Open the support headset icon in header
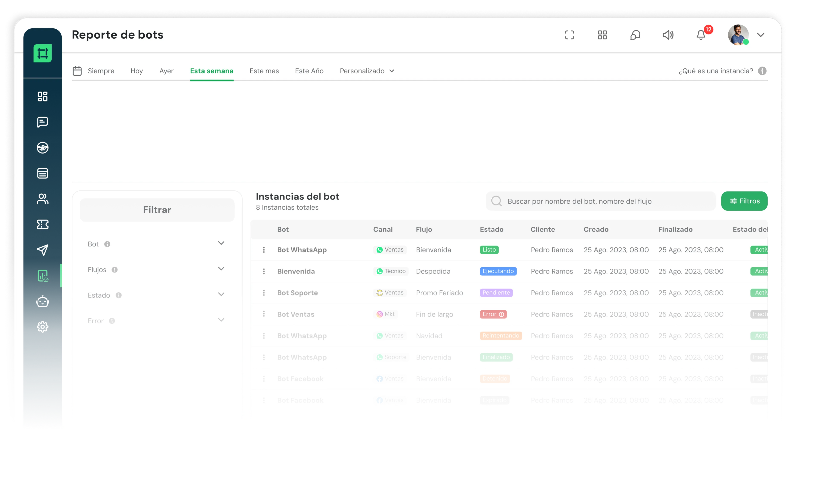 coord(635,35)
